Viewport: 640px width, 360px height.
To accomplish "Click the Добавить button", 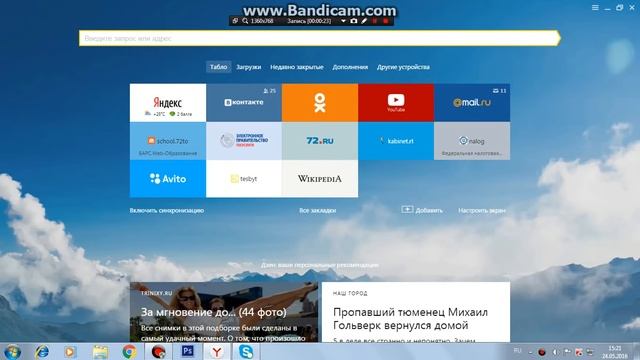I will pyautogui.click(x=422, y=210).
